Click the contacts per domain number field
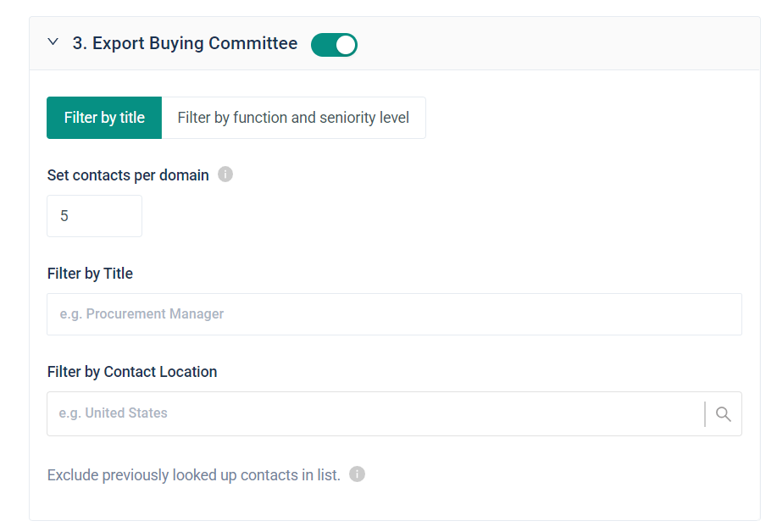Image resolution: width=777 pixels, height=532 pixels. point(94,216)
